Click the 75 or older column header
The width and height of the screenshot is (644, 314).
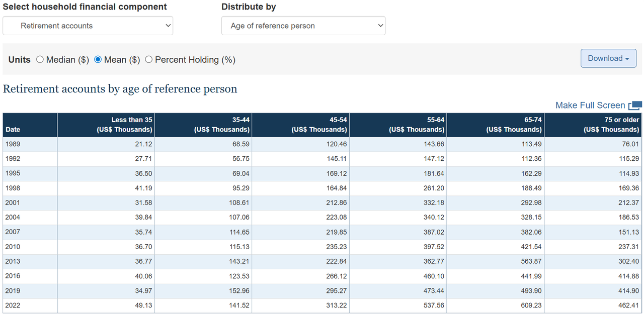[611, 125]
